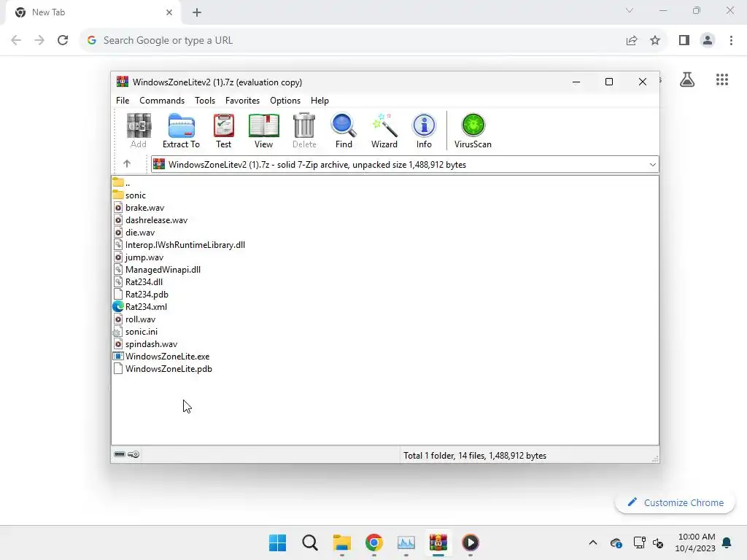This screenshot has height=560, width=747.
Task: Expand the archive path dropdown
Action: 652,164
